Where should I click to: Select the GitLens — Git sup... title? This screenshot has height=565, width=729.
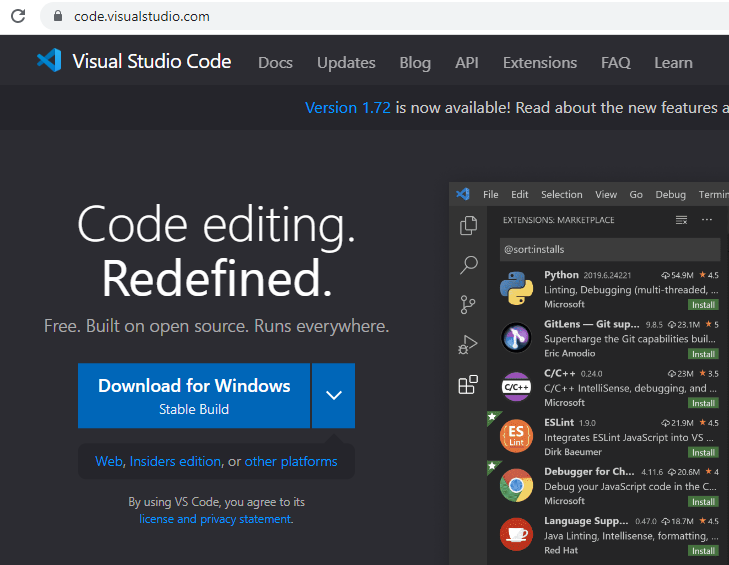(x=591, y=324)
